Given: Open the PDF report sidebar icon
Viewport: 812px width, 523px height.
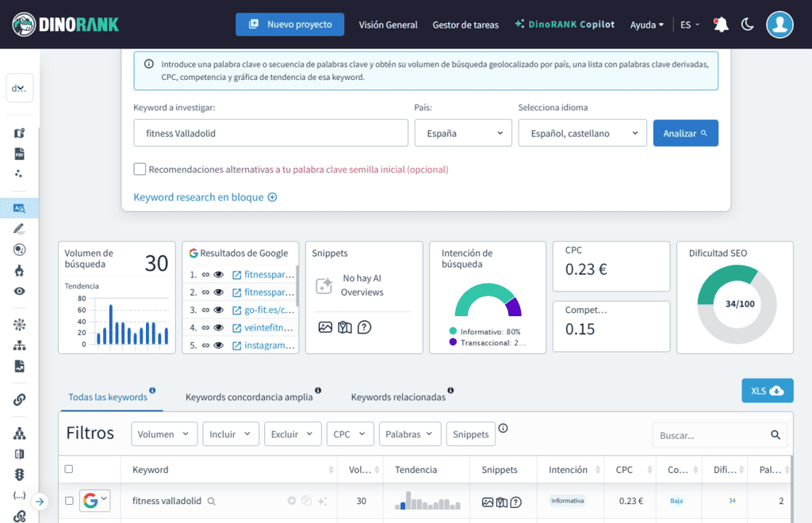Looking at the screenshot, I should point(20,154).
